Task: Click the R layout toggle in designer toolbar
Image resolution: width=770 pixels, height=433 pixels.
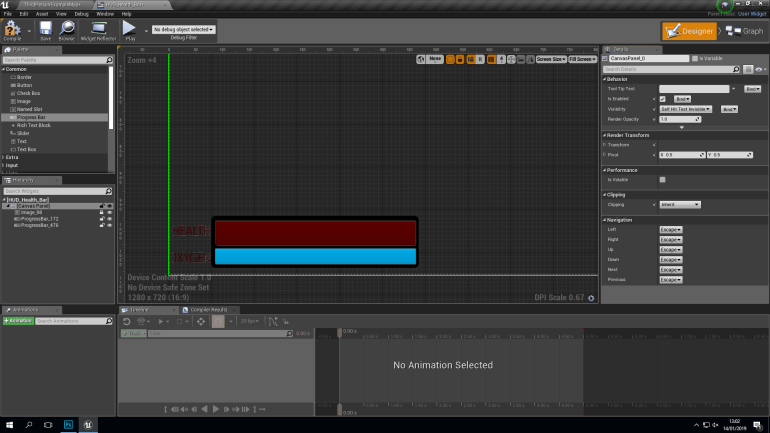Action: pos(480,59)
